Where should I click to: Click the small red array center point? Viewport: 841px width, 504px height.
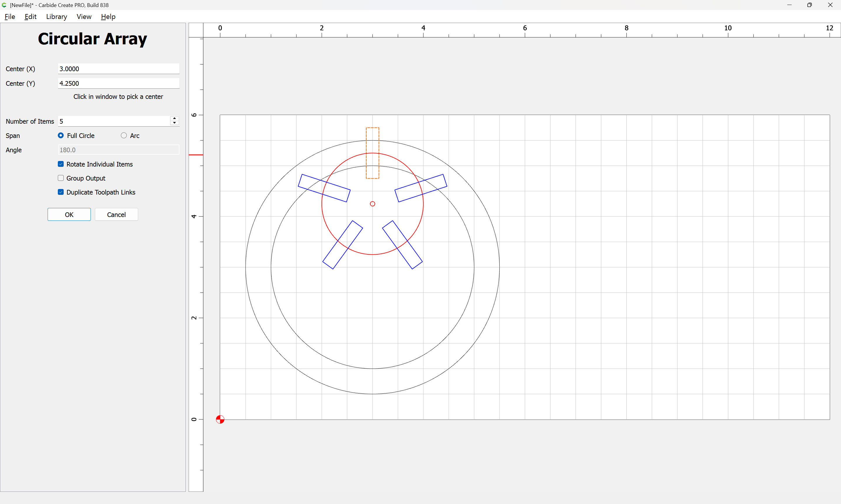373,204
